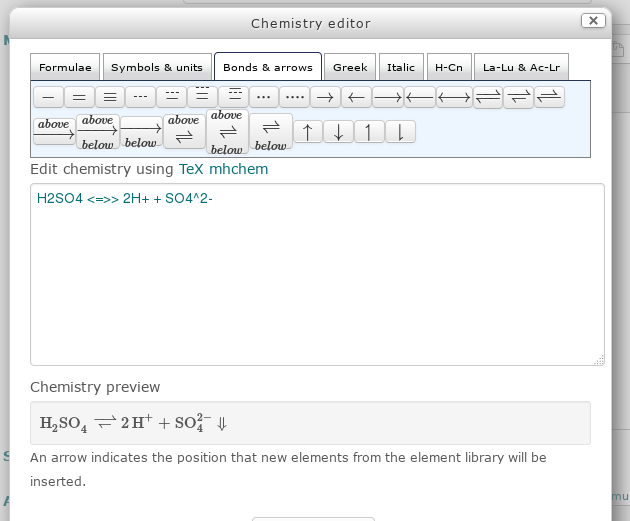Open the La-Lu & Ac-Lr tab

(x=522, y=67)
